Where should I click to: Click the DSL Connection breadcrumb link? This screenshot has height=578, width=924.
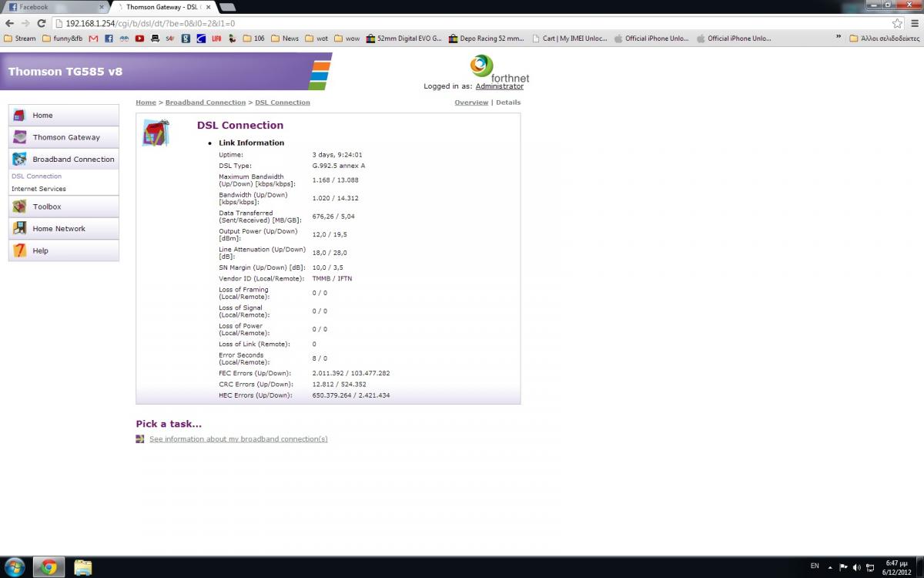click(283, 102)
